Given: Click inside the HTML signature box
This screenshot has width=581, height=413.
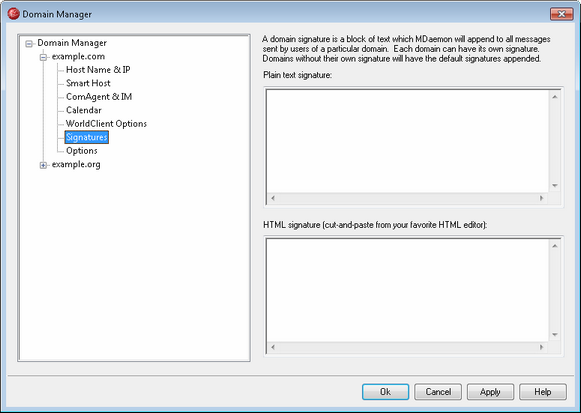Looking at the screenshot, I should point(408,290).
